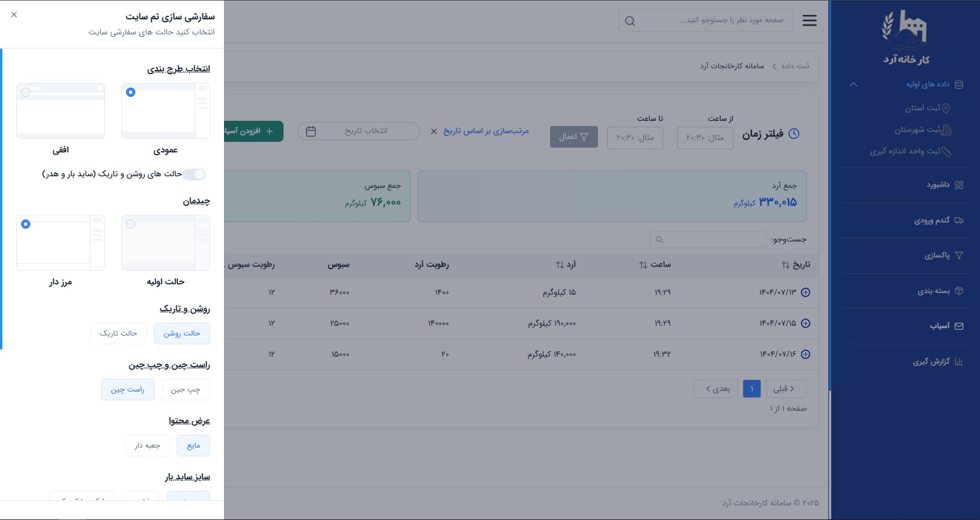This screenshot has height=520, width=980.
Task: Select the عمودی layout radio option
Action: [131, 92]
